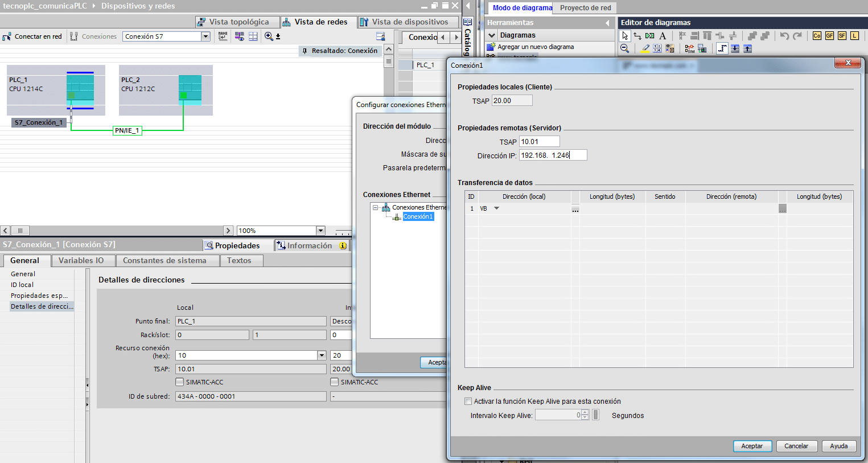Click the blue upload arrow icon
Screen dimensions: 868x463
(x=747, y=48)
